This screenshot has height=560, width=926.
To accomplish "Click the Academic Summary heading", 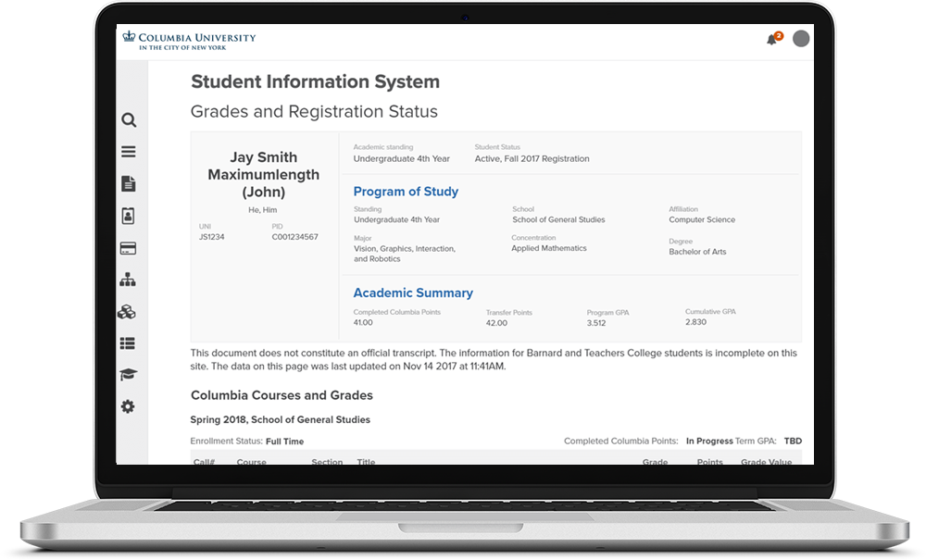I will pyautogui.click(x=413, y=292).
